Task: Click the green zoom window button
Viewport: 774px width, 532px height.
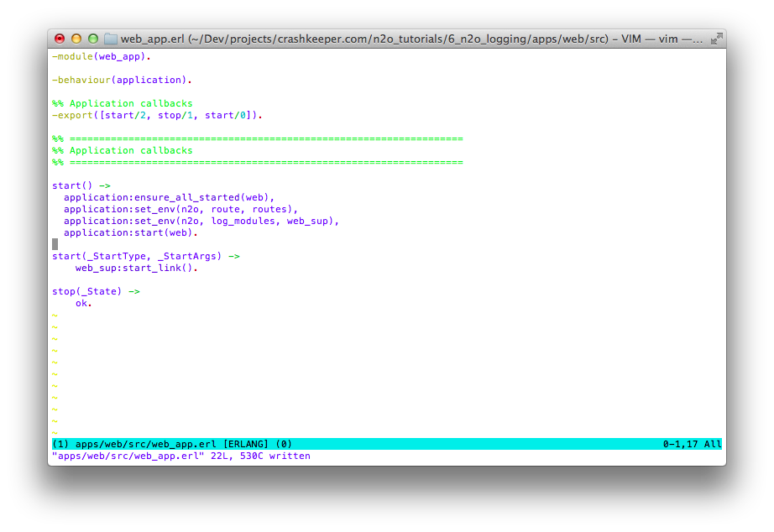Action: [x=93, y=39]
